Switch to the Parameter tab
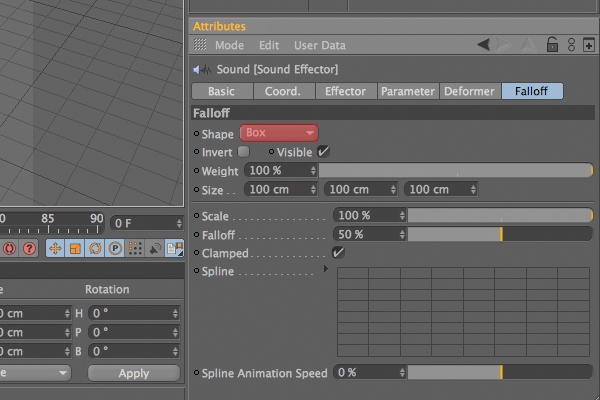This screenshot has width=600, height=400. click(x=408, y=91)
